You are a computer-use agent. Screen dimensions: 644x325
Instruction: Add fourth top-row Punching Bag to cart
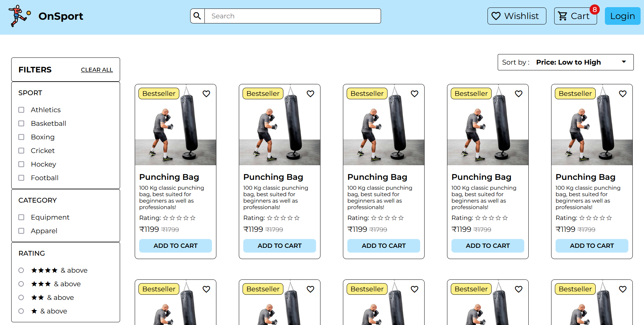pos(488,246)
